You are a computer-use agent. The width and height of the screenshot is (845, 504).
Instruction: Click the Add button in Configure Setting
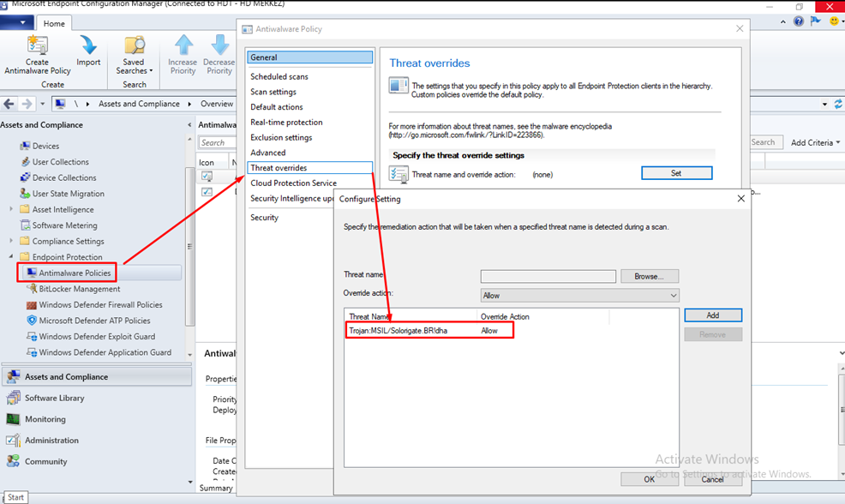[x=713, y=315]
